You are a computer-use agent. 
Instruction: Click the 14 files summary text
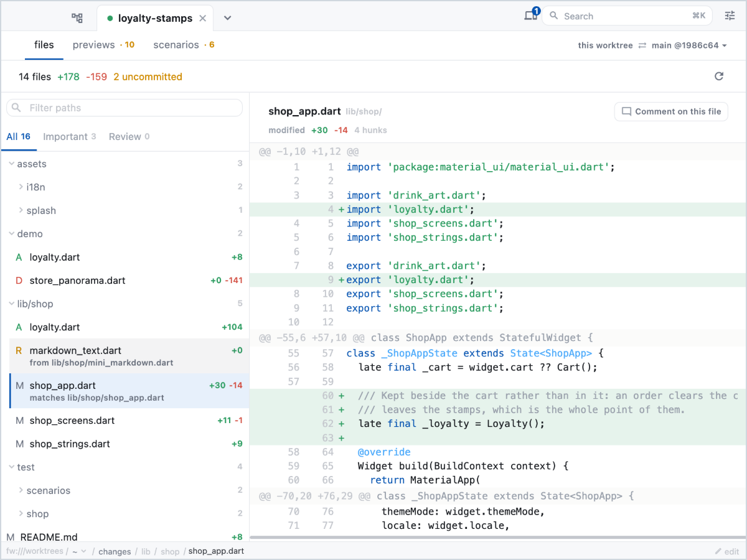point(35,77)
